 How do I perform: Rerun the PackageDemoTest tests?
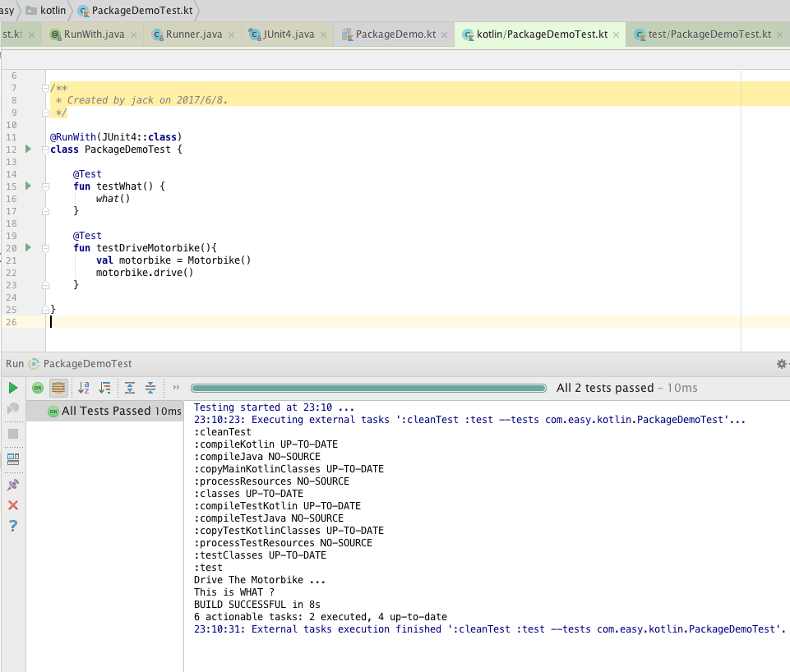[13, 388]
